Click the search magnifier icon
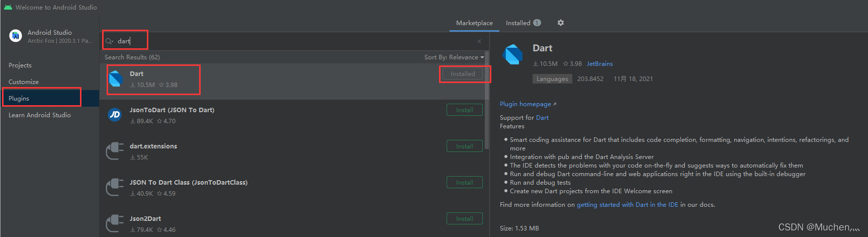 pos(109,41)
